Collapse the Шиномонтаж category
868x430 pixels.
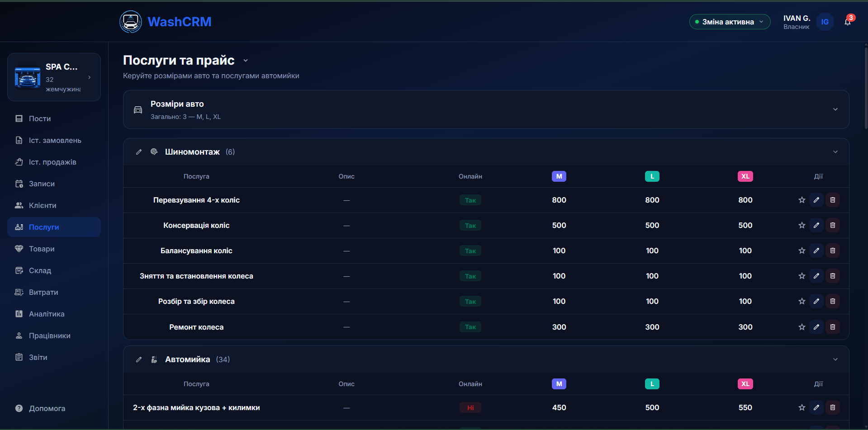coord(835,152)
